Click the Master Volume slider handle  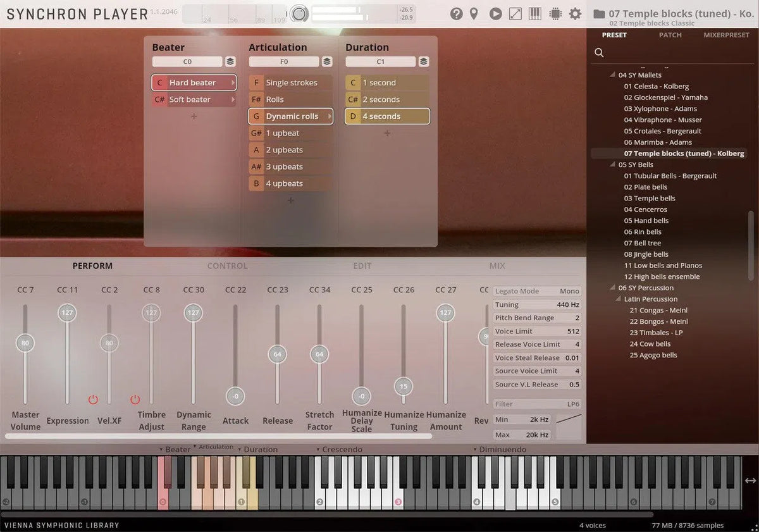tap(25, 343)
